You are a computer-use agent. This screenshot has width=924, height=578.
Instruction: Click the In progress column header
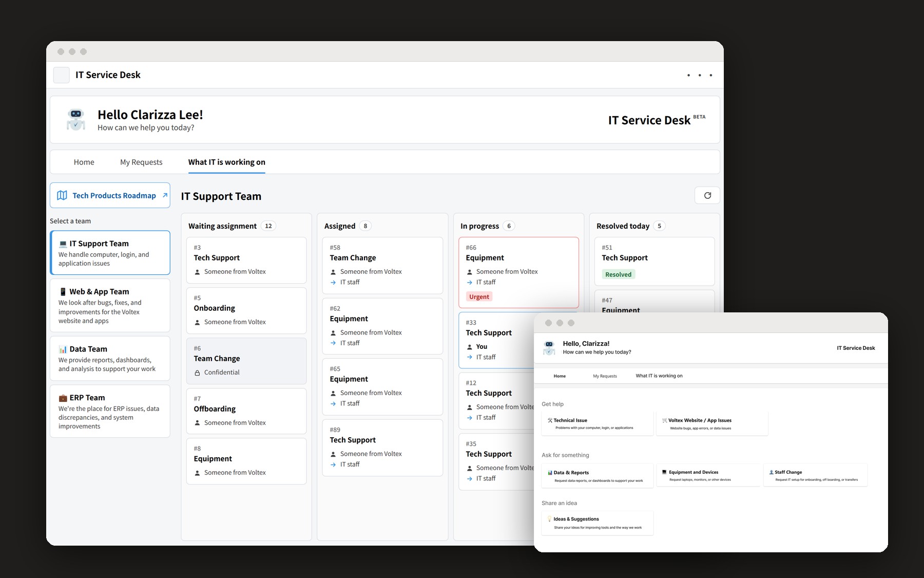(x=479, y=226)
